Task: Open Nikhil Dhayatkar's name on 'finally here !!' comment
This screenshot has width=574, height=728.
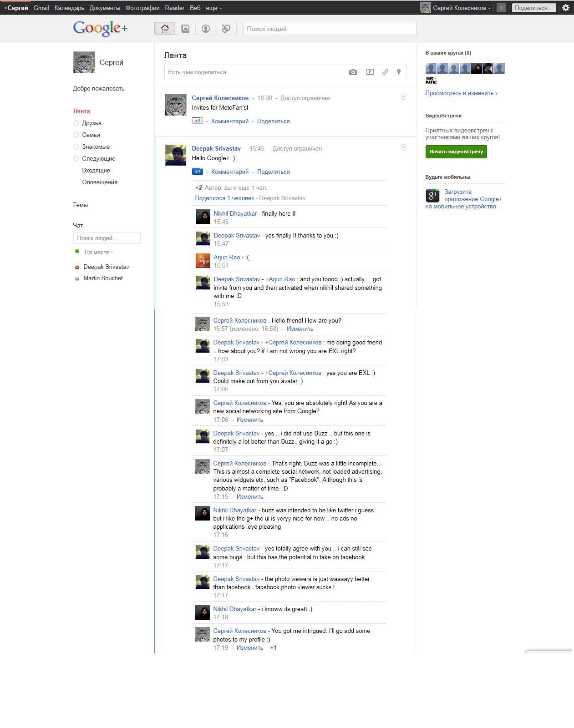Action: pyautogui.click(x=235, y=214)
